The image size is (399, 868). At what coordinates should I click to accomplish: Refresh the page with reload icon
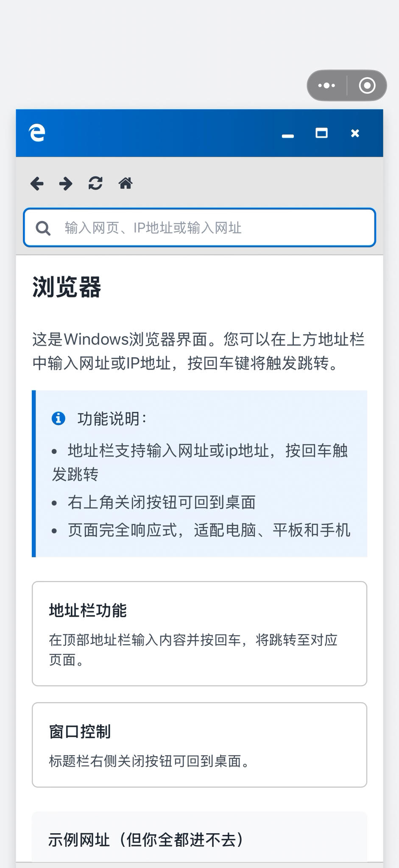pos(95,184)
